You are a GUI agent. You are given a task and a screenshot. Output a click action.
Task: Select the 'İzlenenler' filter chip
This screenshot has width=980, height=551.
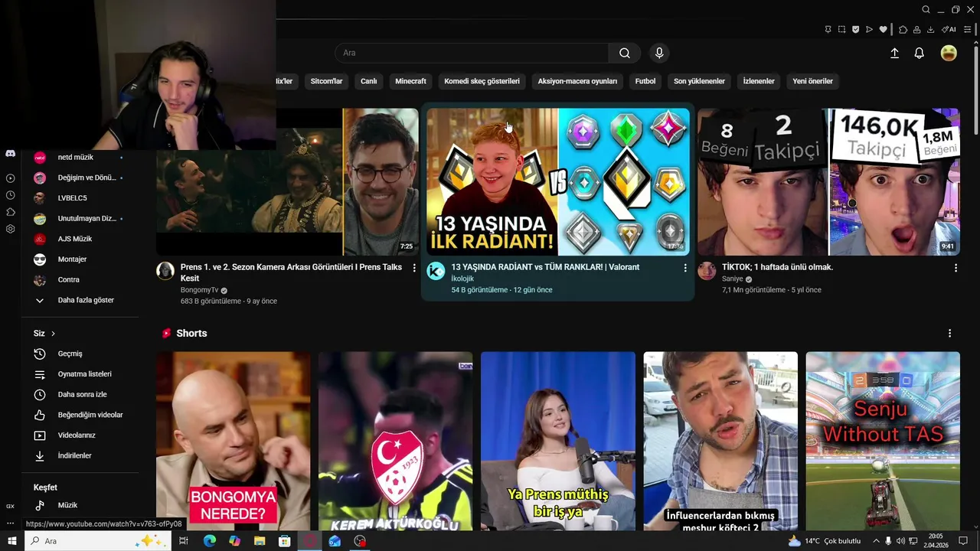pos(759,81)
